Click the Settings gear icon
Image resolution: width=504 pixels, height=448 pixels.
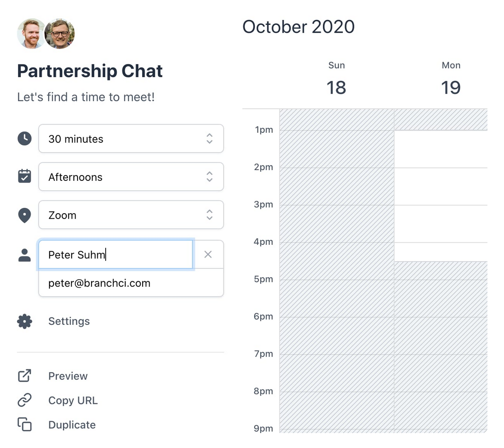[24, 321]
